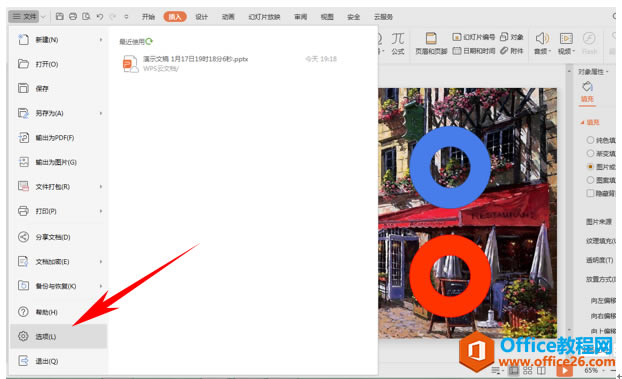Viewport: 622px width, 379px height.
Task: Click the 视频 (Video) ribbon icon
Action: click(x=566, y=38)
